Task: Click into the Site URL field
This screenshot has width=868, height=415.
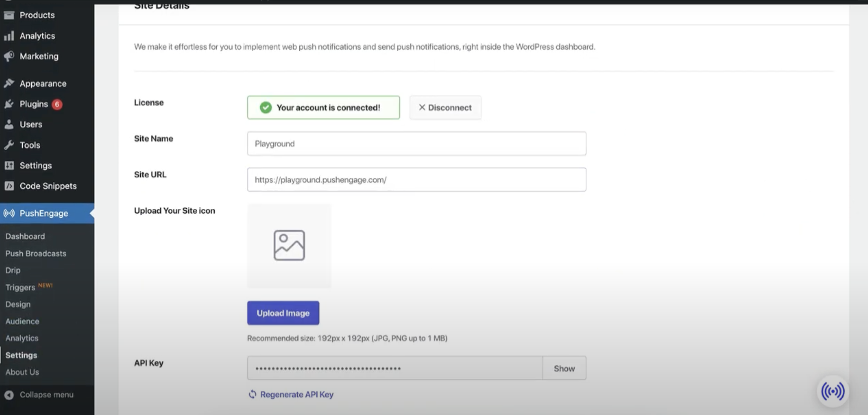Action: (x=416, y=180)
